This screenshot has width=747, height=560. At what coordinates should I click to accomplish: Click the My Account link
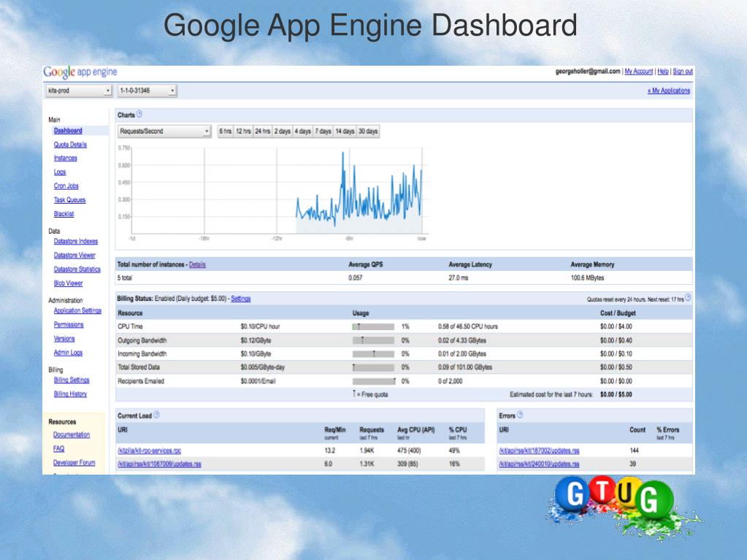point(638,72)
